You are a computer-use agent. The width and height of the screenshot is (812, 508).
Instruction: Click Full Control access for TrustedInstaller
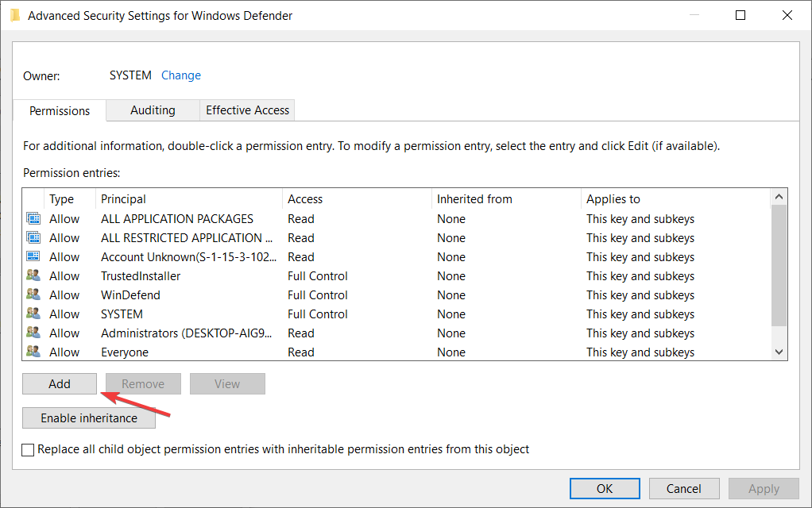[x=318, y=276]
